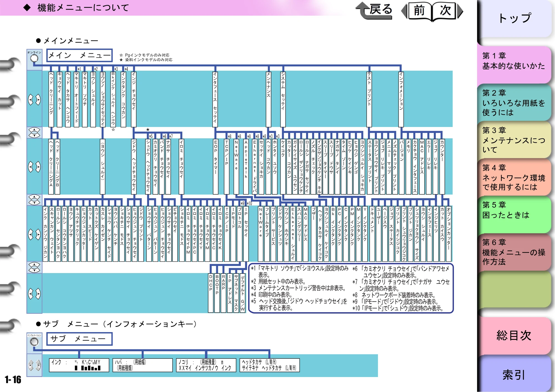Click left-right arrow keys icon beside sub menu row

point(34,365)
